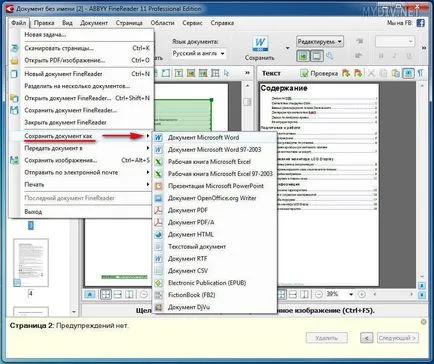Open the Язык документа dropdown
This screenshot has width=434, height=364.
[x=199, y=53]
